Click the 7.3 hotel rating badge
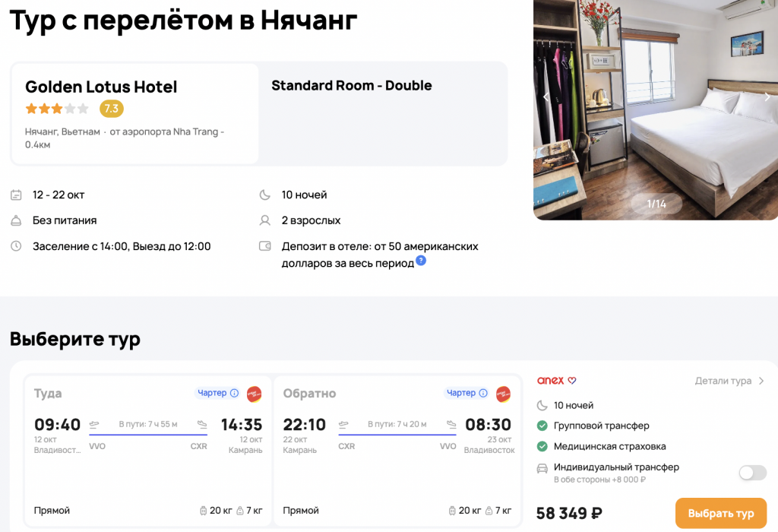778x532 pixels. [x=111, y=109]
